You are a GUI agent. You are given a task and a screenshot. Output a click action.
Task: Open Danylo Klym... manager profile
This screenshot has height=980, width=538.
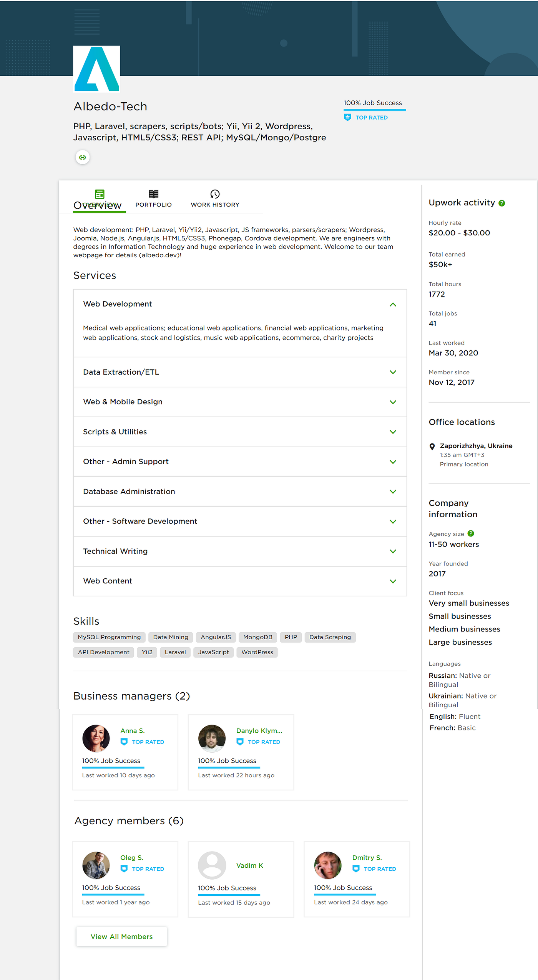259,731
